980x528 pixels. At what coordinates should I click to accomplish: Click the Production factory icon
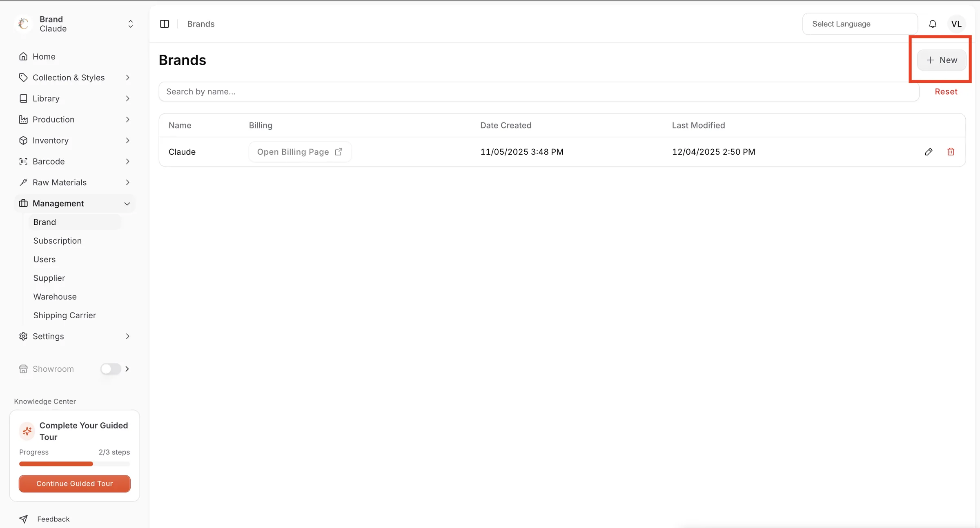pyautogui.click(x=23, y=120)
